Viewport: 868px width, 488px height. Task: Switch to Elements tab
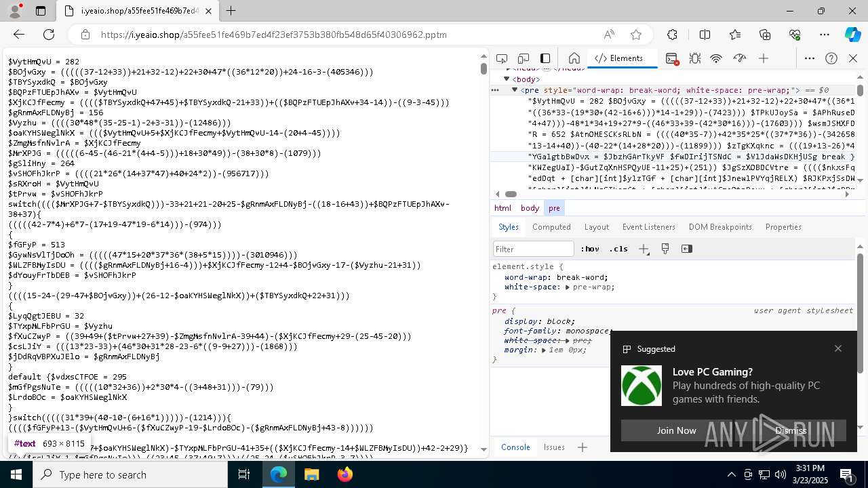tap(618, 58)
